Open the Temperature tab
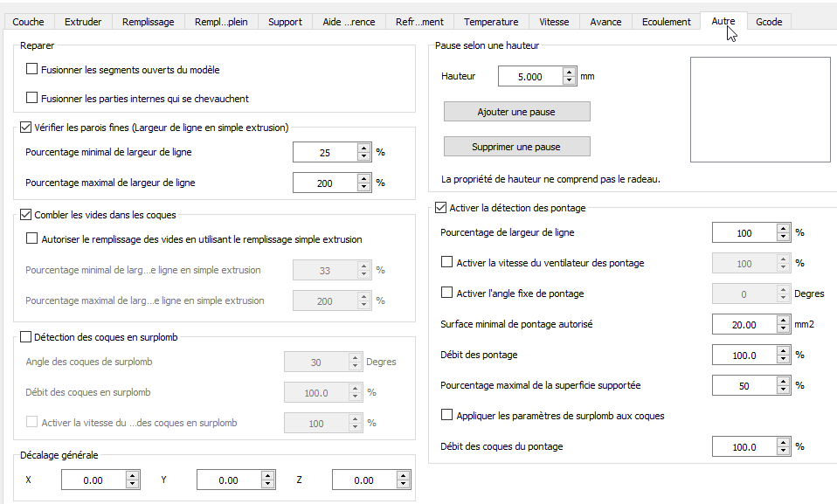The width and height of the screenshot is (837, 504). coord(491,22)
